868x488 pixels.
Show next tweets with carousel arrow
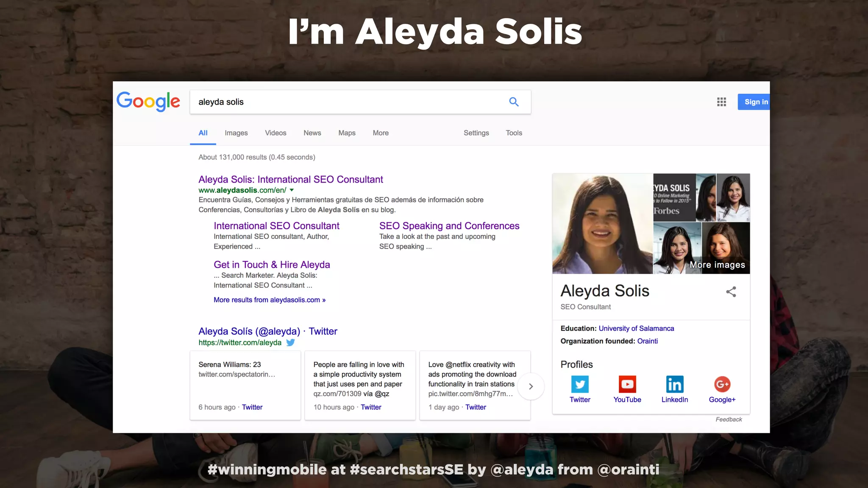click(531, 386)
